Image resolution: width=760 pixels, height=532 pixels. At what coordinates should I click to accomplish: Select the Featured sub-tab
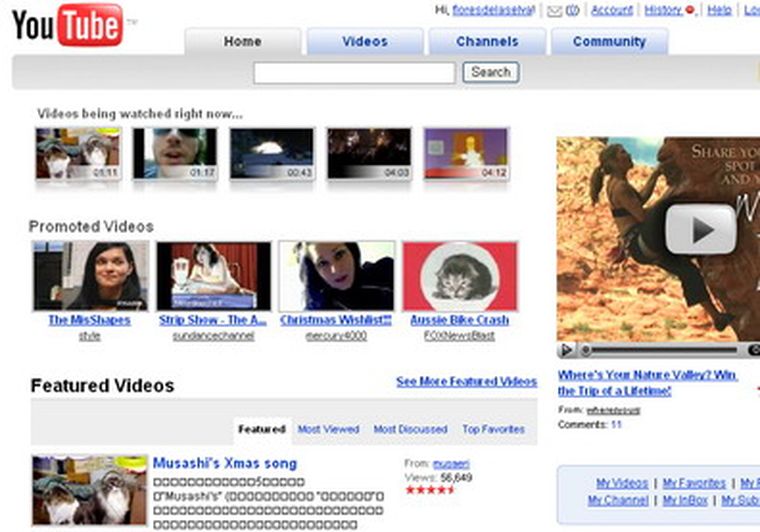[x=262, y=429]
